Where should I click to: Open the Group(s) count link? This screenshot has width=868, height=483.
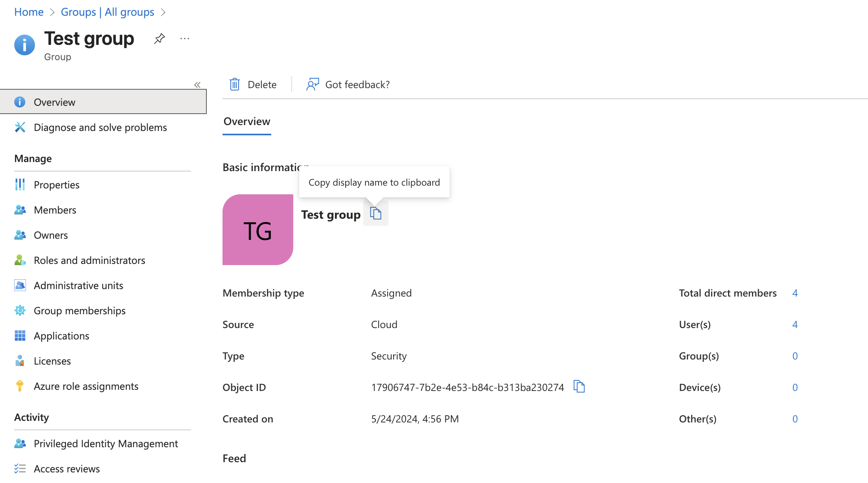[795, 356]
